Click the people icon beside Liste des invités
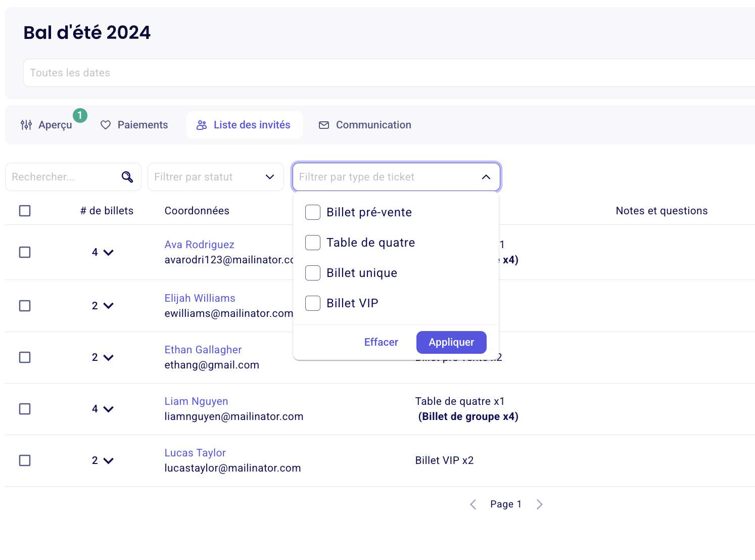Screen dimensions: 755x560 pos(202,125)
